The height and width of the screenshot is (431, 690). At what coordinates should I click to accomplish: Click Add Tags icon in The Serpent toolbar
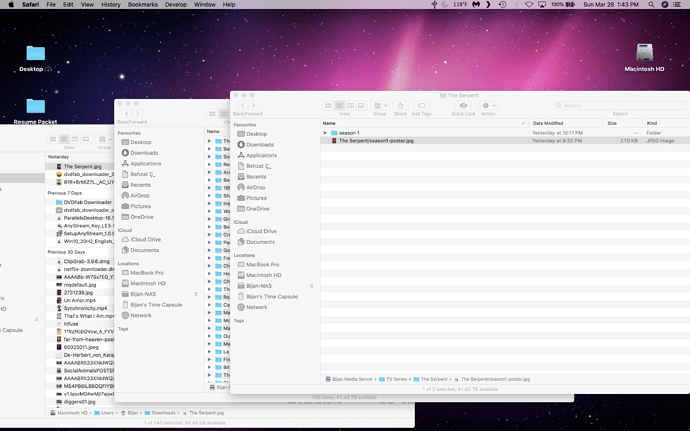pos(422,106)
